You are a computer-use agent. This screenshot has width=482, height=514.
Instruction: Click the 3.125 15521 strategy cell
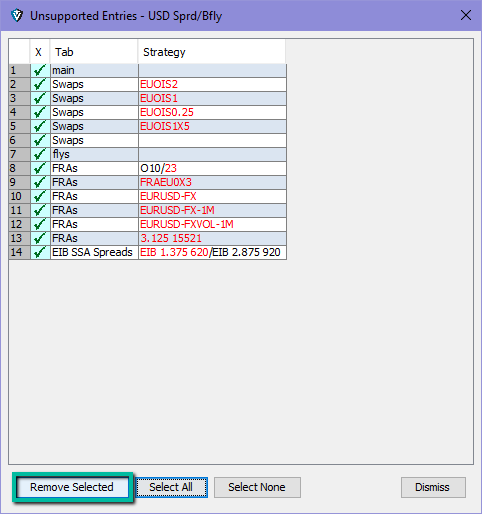(x=212, y=238)
